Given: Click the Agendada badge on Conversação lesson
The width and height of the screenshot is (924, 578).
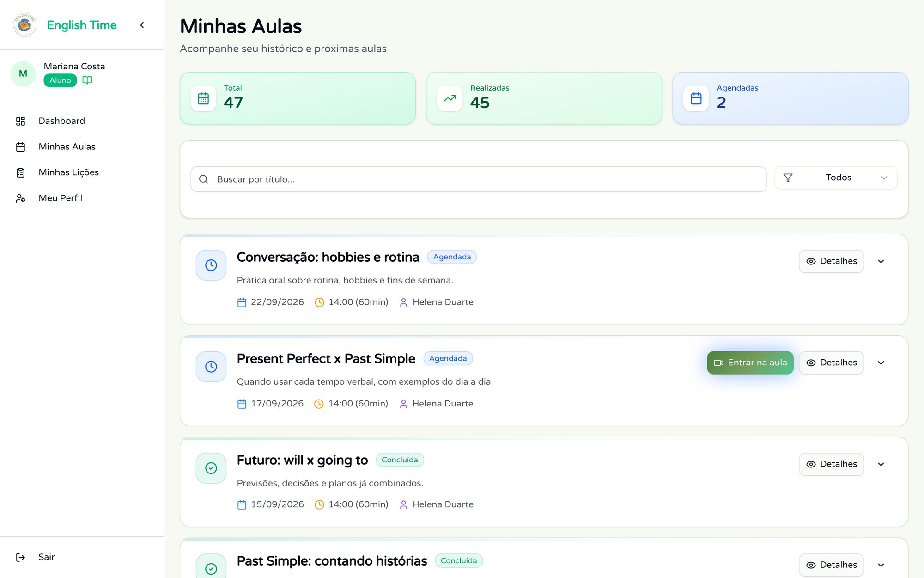Looking at the screenshot, I should (452, 257).
